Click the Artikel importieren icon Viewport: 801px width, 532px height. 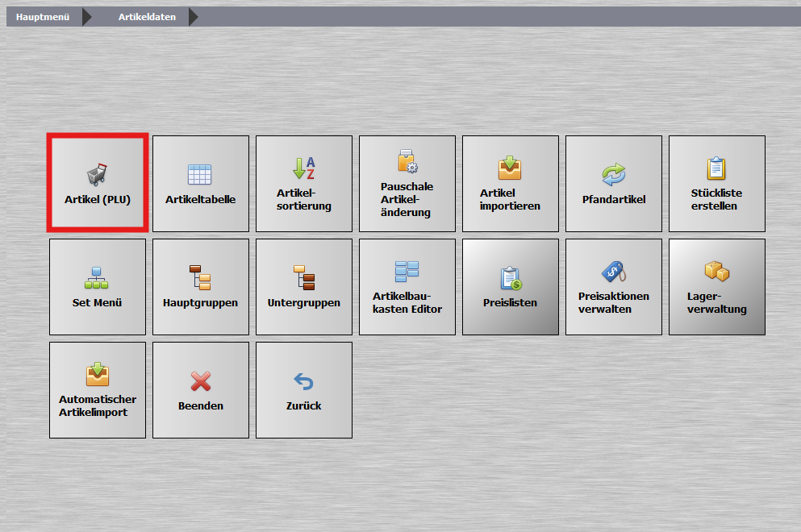point(510,184)
